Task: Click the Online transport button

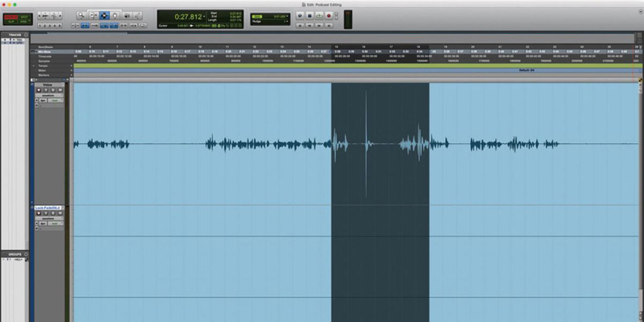Action: pos(300,15)
